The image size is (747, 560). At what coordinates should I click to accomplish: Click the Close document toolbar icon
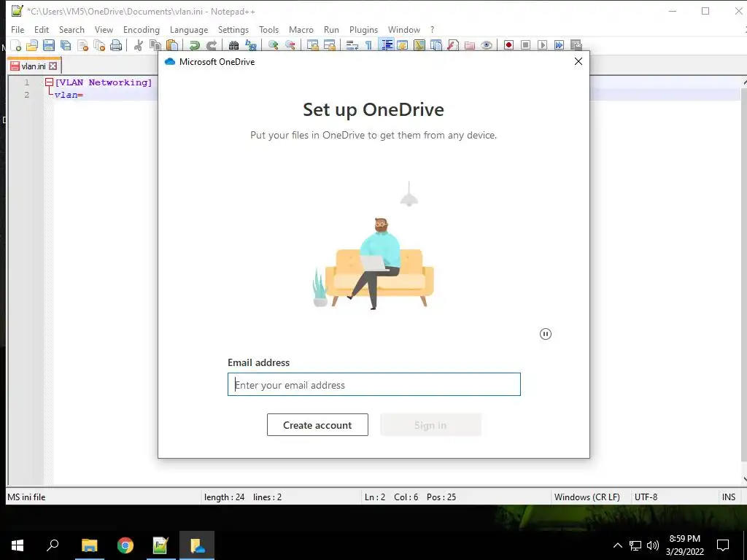[x=82, y=45]
